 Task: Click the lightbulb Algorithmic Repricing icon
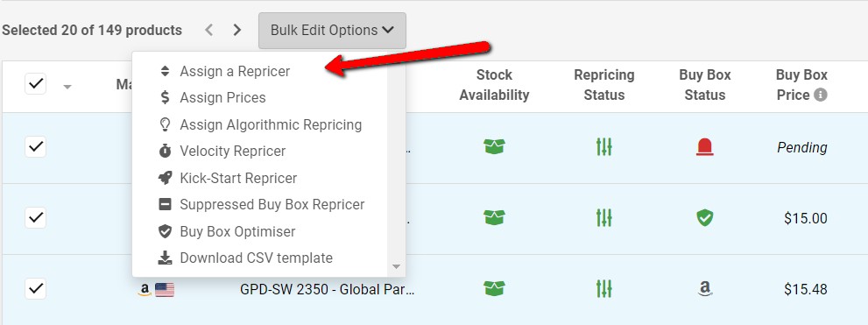click(x=165, y=124)
